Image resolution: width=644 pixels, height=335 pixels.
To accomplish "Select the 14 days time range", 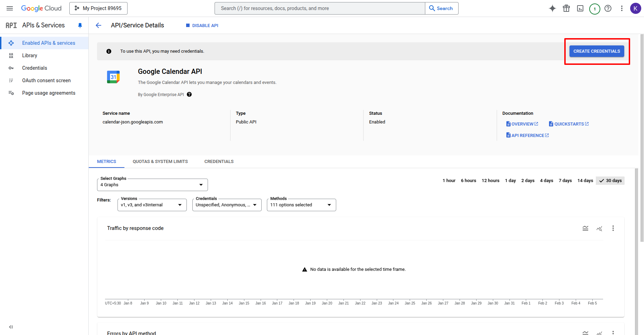I will 585,181.
